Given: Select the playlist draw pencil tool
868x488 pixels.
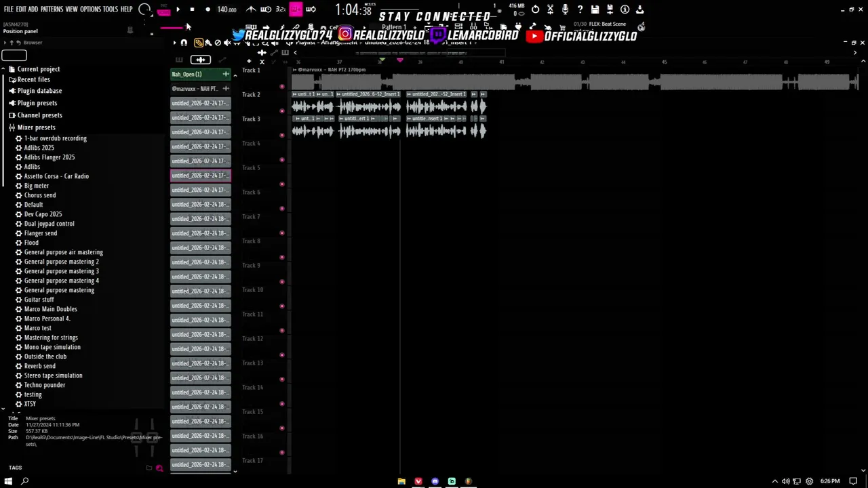Looking at the screenshot, I should click(x=199, y=43).
